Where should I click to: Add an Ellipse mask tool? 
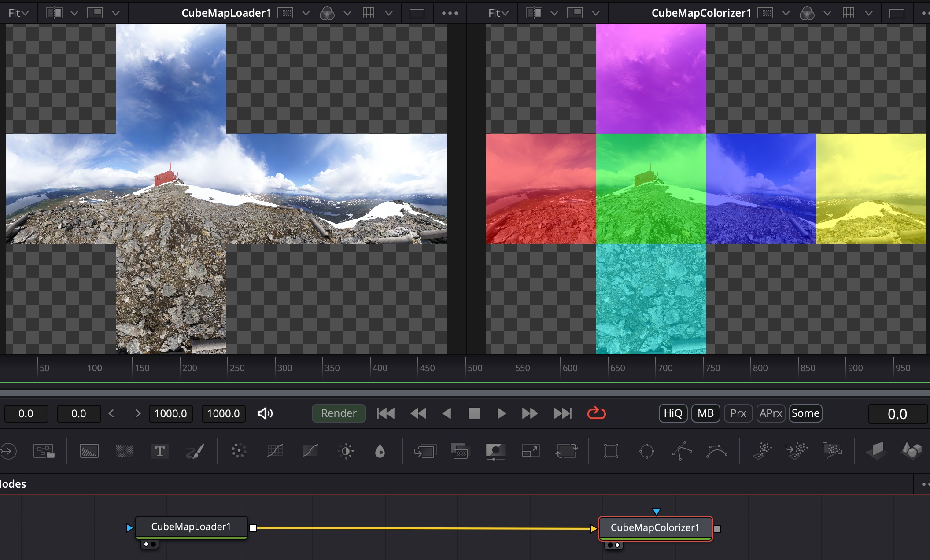tap(646, 451)
